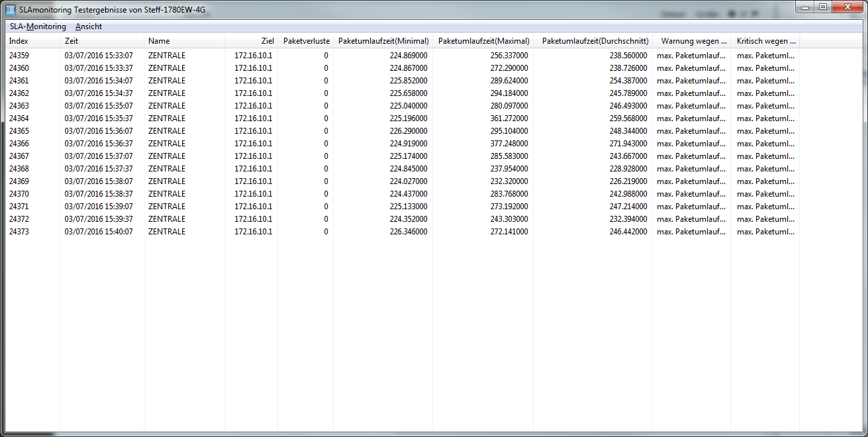Open the SLA-Monitoring menu
This screenshot has width=868, height=437.
(x=38, y=26)
